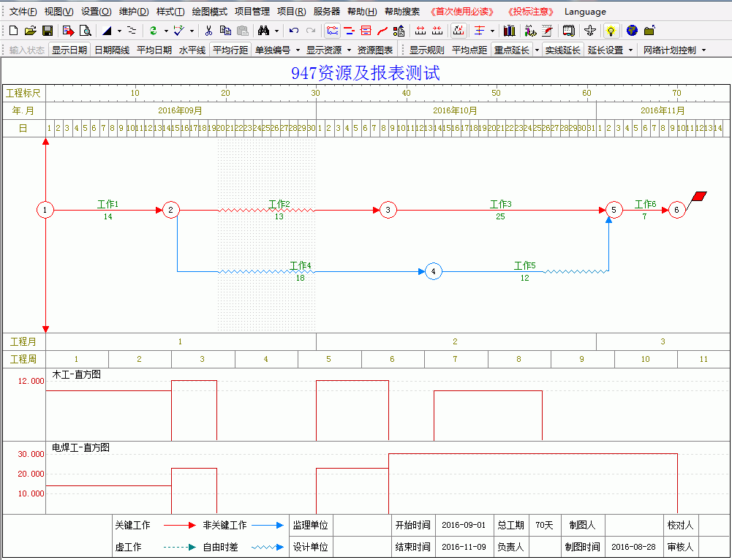Click the red vertical alignment icon

click(480, 31)
